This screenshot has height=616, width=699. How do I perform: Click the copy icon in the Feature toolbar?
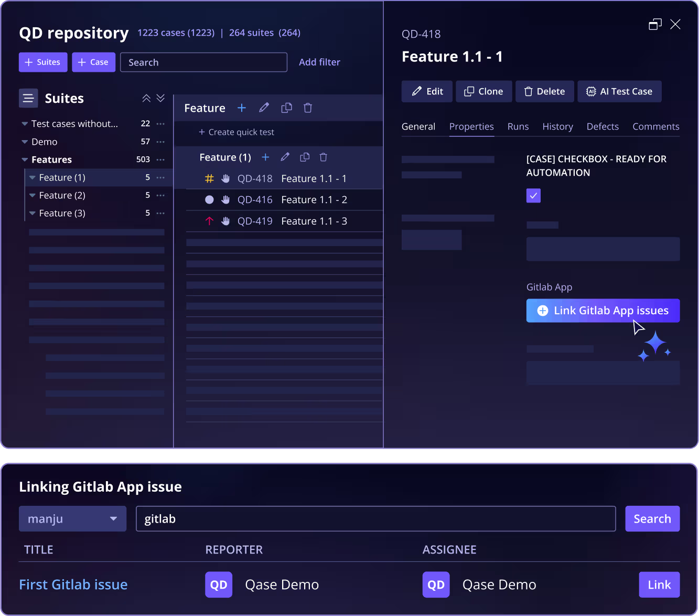click(x=286, y=108)
